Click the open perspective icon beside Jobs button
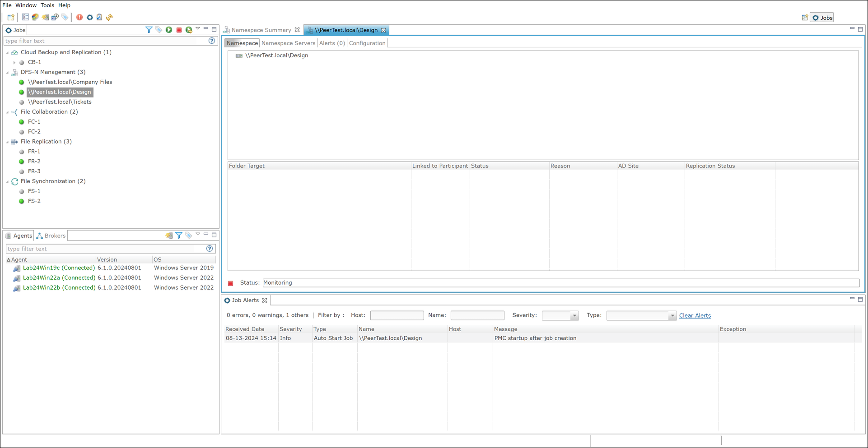The height and width of the screenshot is (448, 868). pos(805,18)
